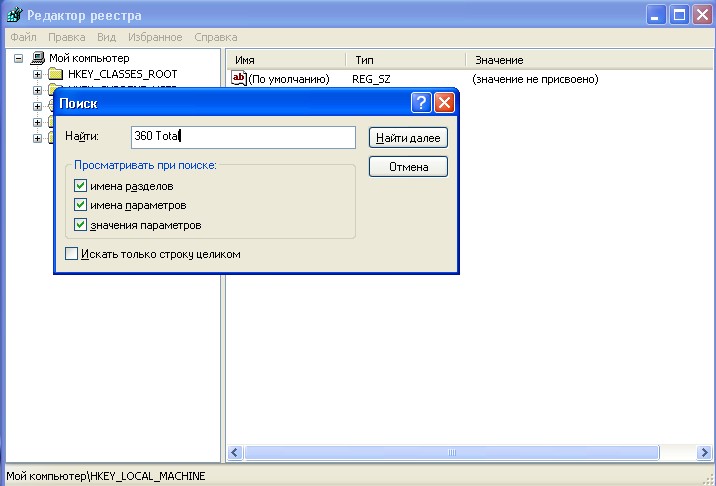Open the Вид menu
This screenshot has width=716, height=486.
106,37
